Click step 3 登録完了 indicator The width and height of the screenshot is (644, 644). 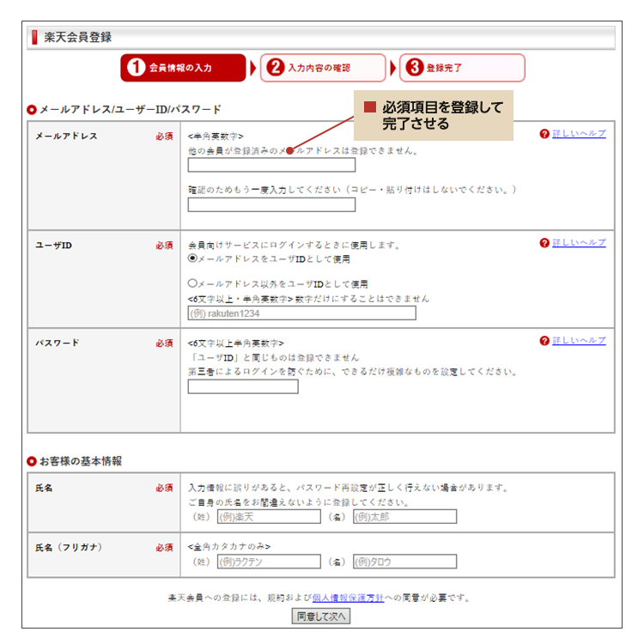click(x=462, y=68)
